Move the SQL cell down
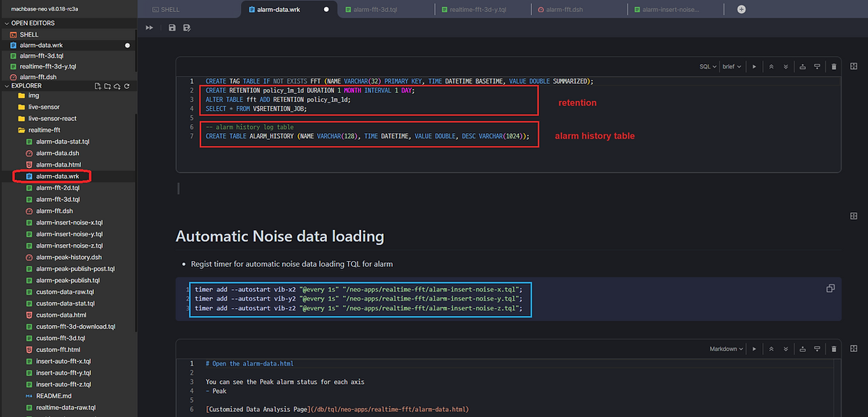This screenshot has width=868, height=417. click(786, 66)
